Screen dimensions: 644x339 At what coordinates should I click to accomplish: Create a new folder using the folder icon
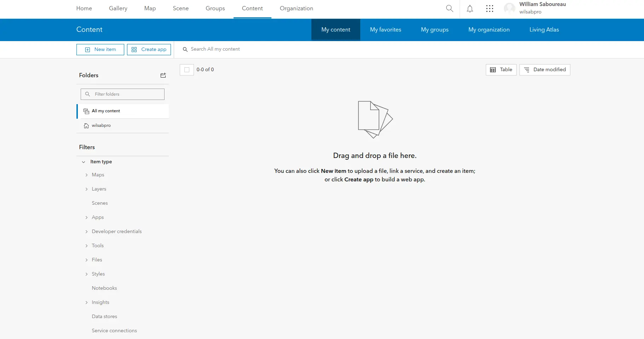coord(163,75)
